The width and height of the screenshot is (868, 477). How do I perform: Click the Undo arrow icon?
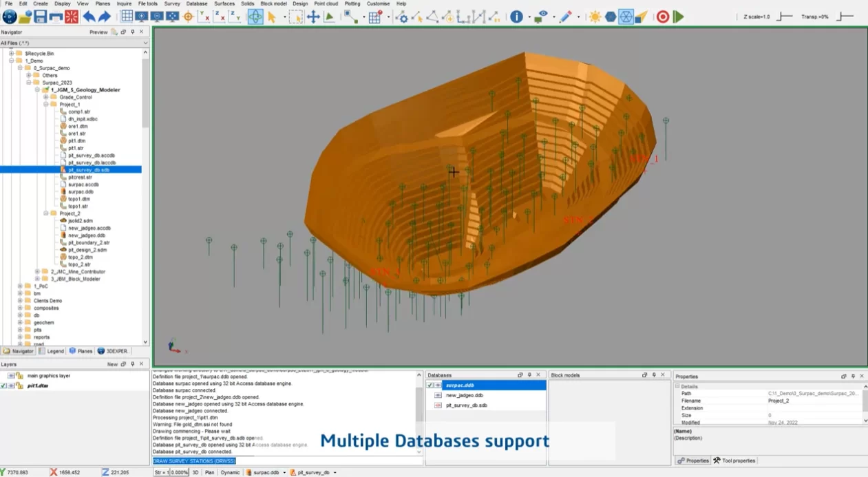click(x=89, y=17)
